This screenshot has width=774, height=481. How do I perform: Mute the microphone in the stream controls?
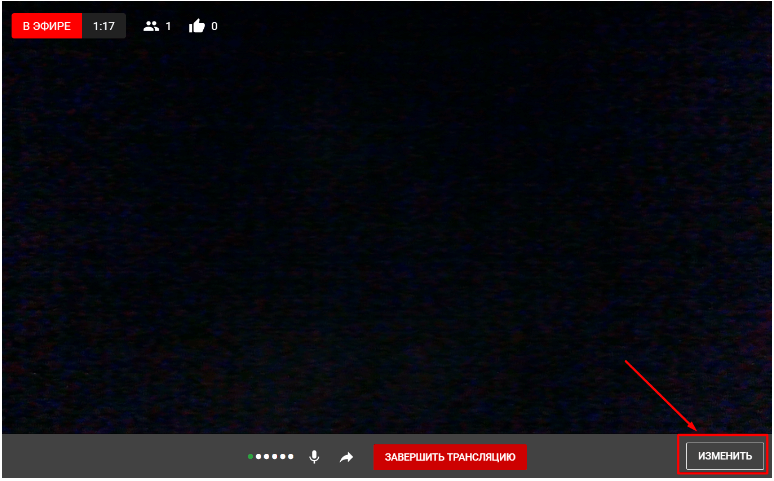click(x=314, y=457)
